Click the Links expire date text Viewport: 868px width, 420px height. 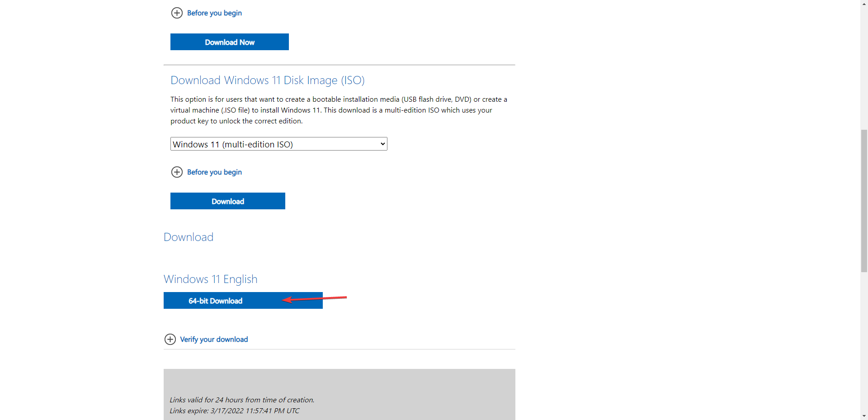[235, 411]
